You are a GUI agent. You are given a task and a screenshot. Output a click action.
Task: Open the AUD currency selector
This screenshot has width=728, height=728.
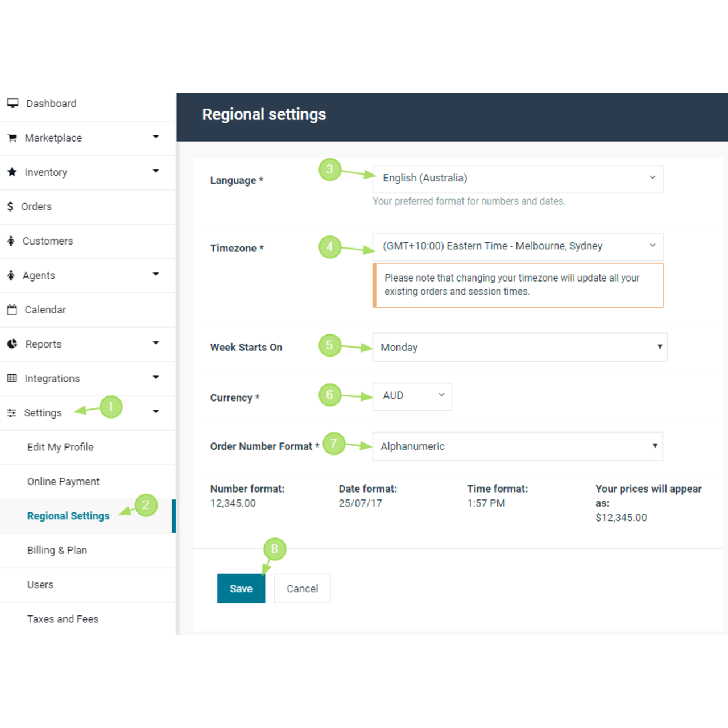pyautogui.click(x=412, y=396)
